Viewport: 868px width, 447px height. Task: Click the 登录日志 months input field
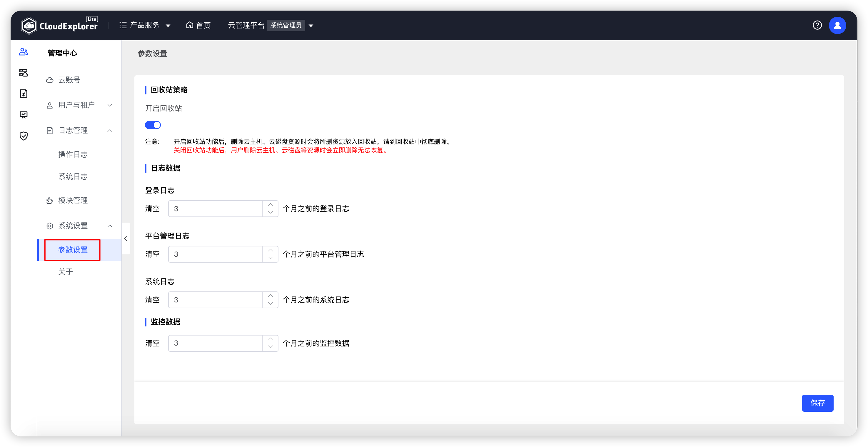(215, 209)
